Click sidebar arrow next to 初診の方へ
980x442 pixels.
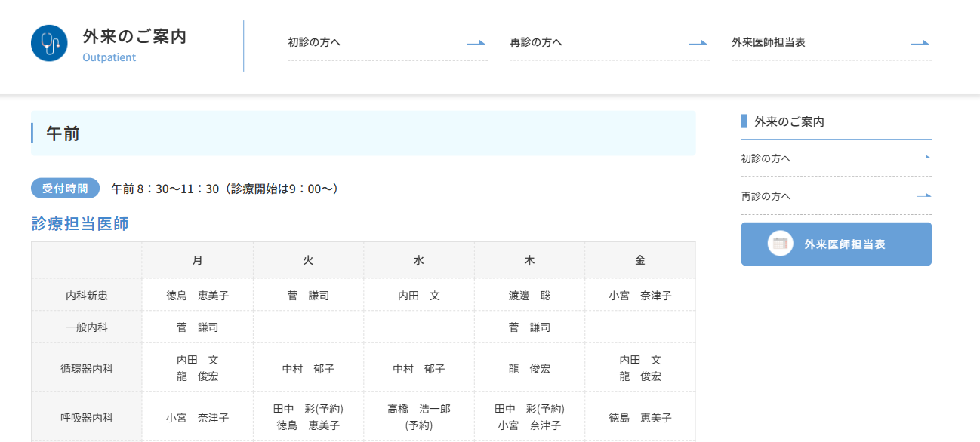pos(923,158)
